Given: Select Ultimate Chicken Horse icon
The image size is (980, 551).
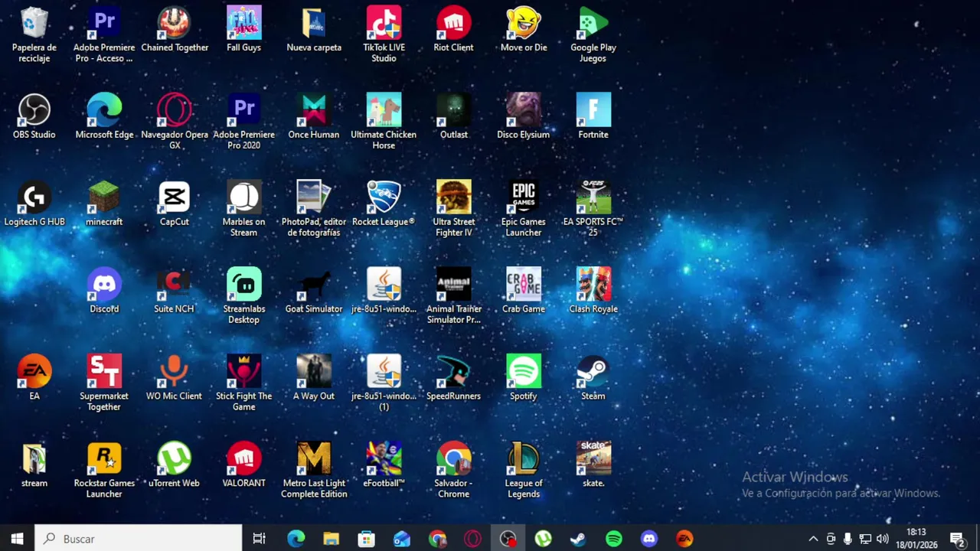Looking at the screenshot, I should 384,122.
